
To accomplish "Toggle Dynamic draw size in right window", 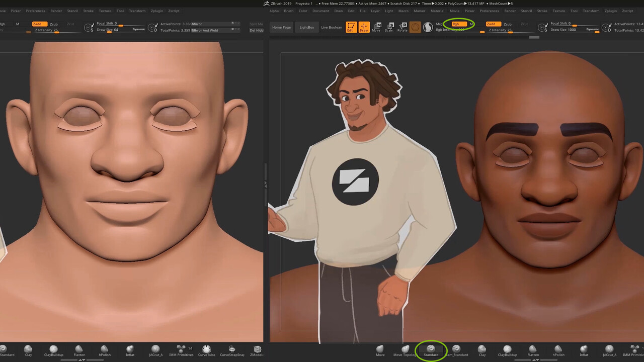I will [x=593, y=29].
